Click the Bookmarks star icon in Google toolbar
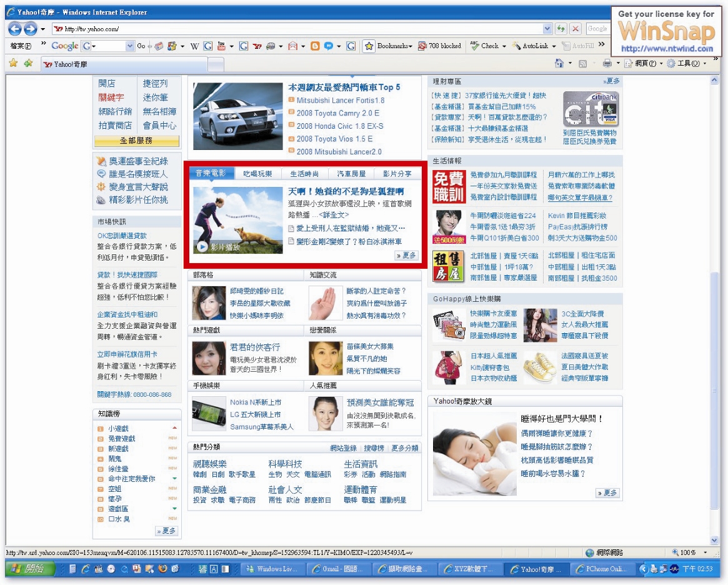Viewport: 728px width, 585px height. pyautogui.click(x=369, y=46)
